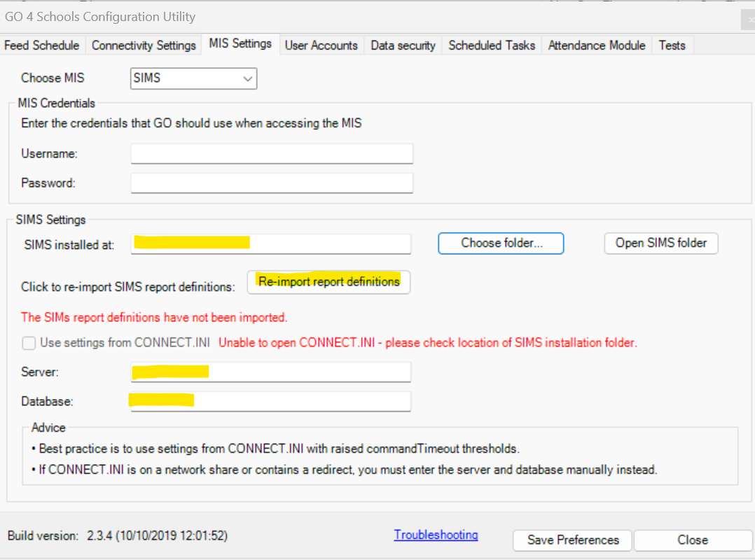
Task: Click the 'Enter the credentials' instruction text
Action: 191,123
